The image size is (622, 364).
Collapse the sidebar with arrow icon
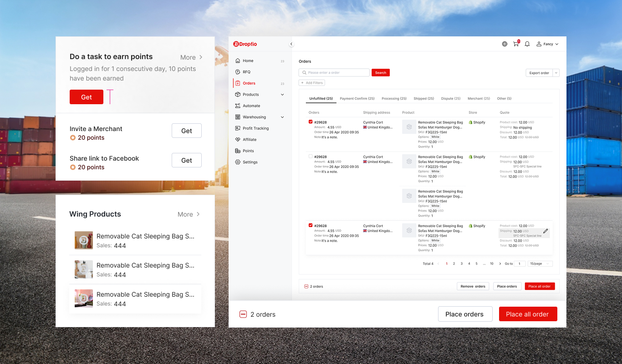(291, 44)
